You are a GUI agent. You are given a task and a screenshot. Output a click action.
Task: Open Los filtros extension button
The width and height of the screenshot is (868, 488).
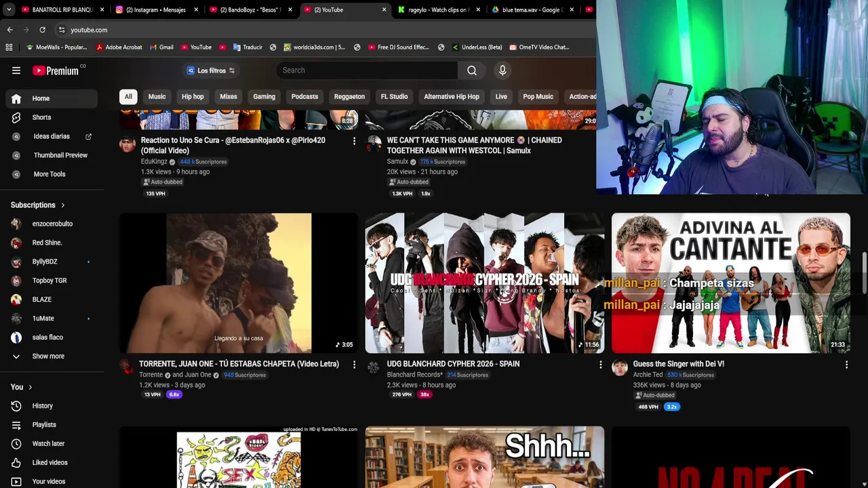click(x=211, y=70)
